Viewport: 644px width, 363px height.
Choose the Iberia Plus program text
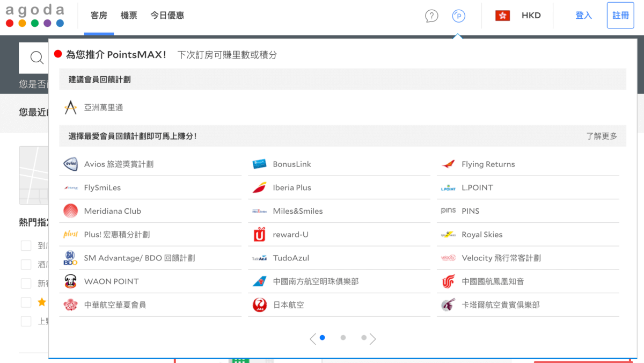[x=292, y=188]
